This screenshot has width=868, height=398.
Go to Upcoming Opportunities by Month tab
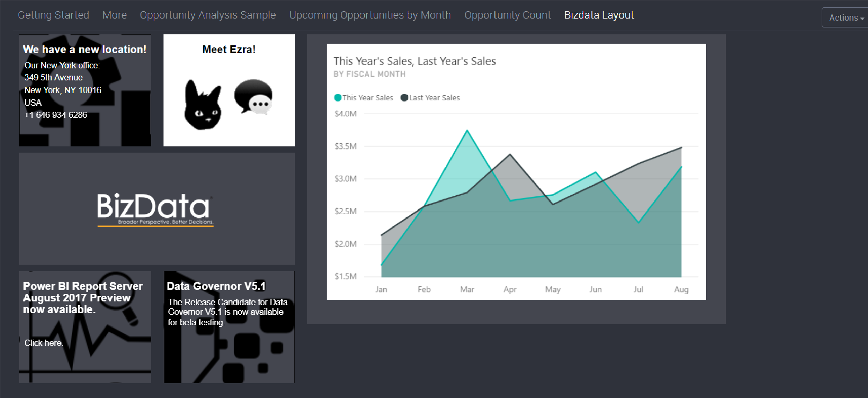tap(370, 15)
